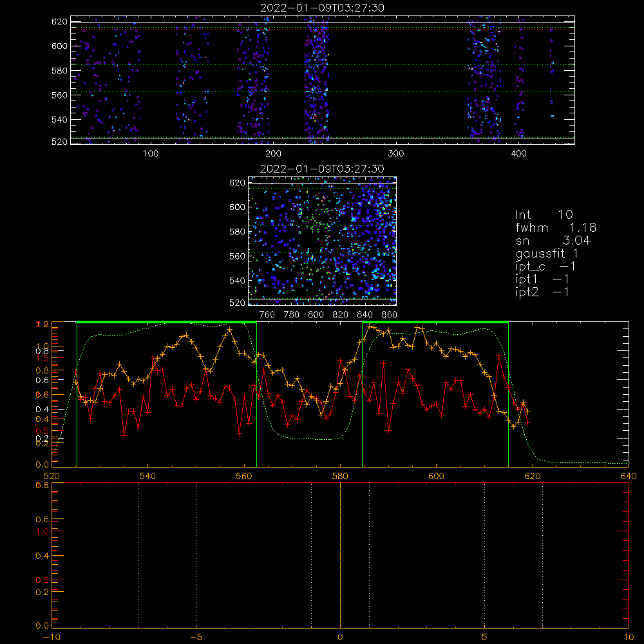Click the green vertical line near 585 in profile plot

click(x=362, y=394)
